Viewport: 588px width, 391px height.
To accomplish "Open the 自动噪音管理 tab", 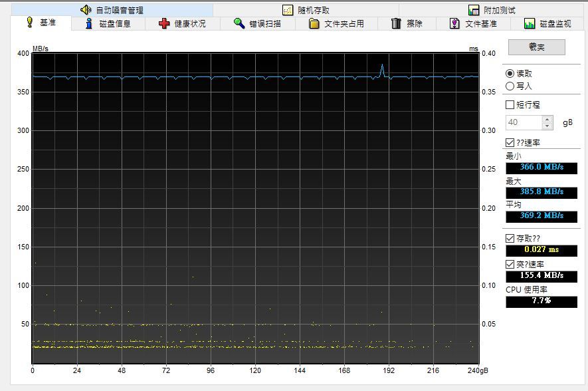I will (x=112, y=10).
